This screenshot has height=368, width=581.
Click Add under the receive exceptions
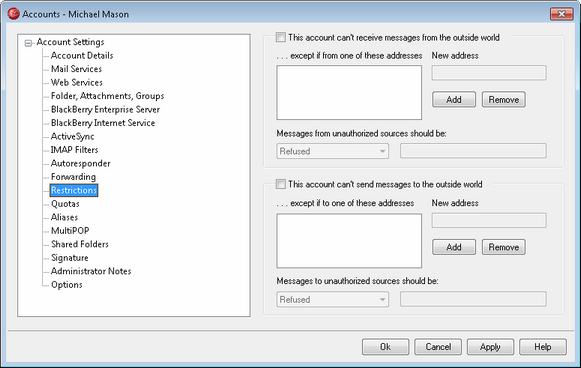pos(454,100)
